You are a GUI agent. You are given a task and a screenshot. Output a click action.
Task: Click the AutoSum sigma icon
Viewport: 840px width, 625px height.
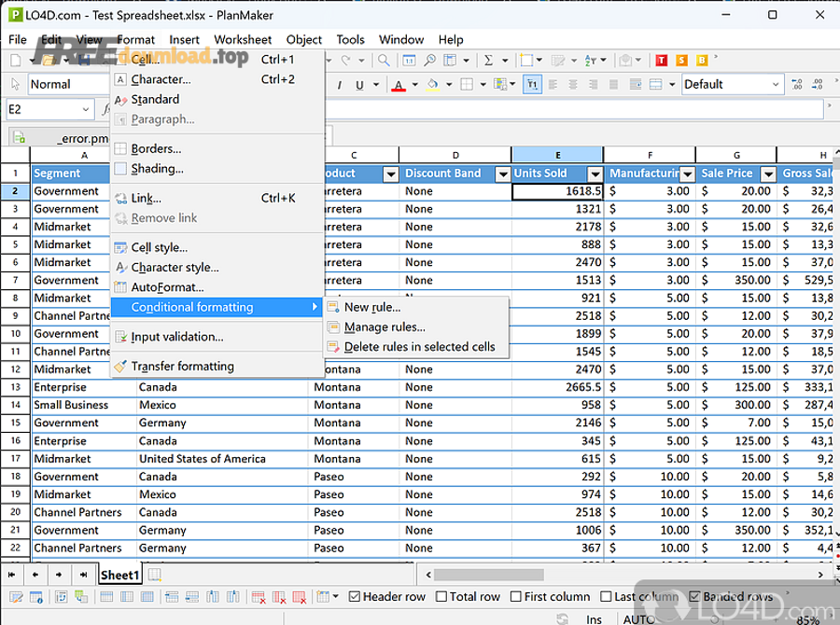[488, 60]
